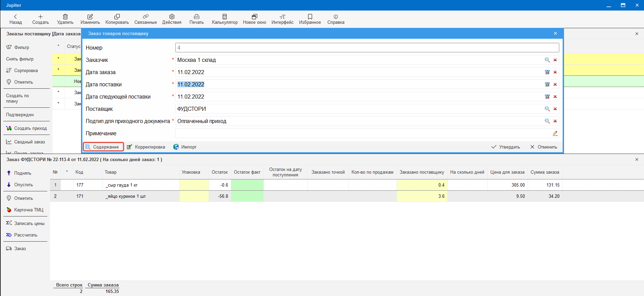The height and width of the screenshot is (296, 644).
Task: Clear the Поставщик field
Action: tap(555, 109)
